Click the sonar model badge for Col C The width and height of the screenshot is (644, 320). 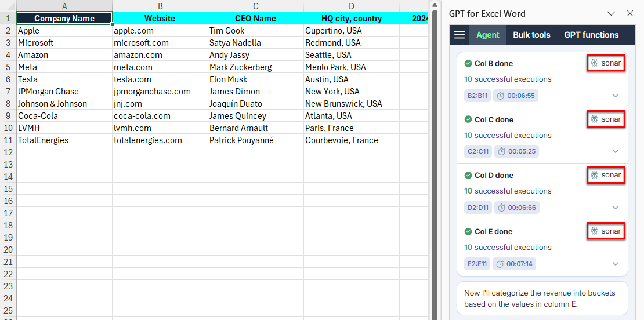coord(606,119)
